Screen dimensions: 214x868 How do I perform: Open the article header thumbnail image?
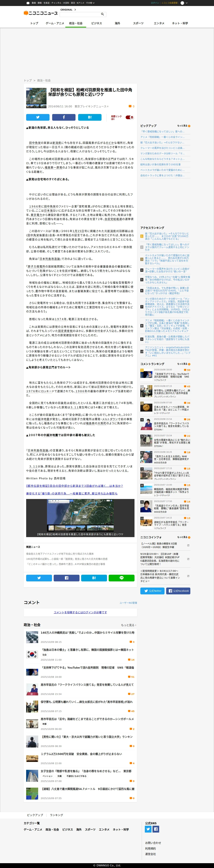[x=36, y=98]
